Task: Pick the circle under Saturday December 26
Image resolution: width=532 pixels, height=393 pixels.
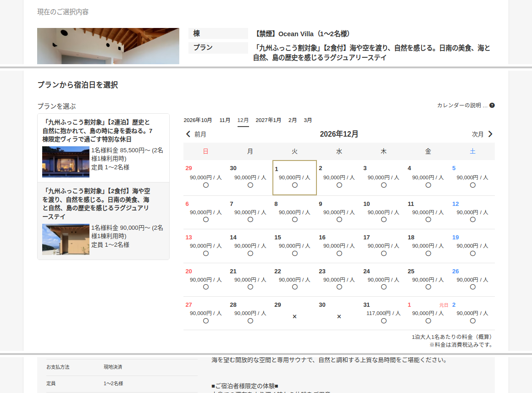Action: [x=473, y=287]
